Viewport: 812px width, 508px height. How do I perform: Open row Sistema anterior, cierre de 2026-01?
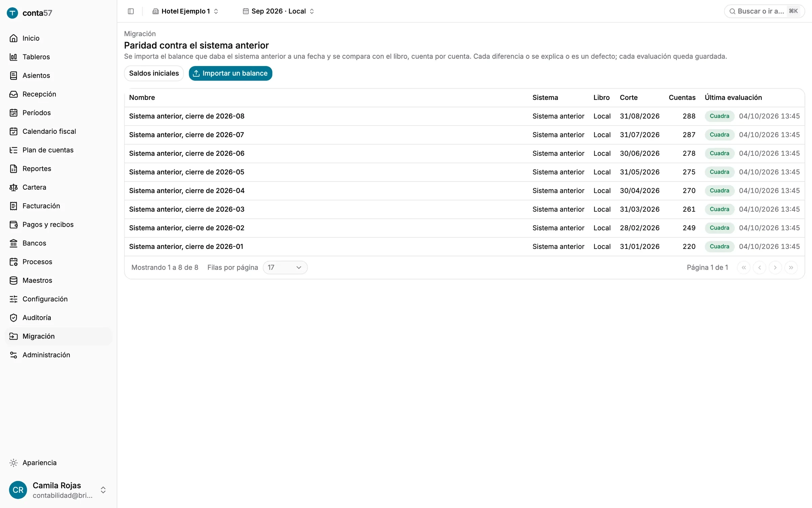(464, 247)
